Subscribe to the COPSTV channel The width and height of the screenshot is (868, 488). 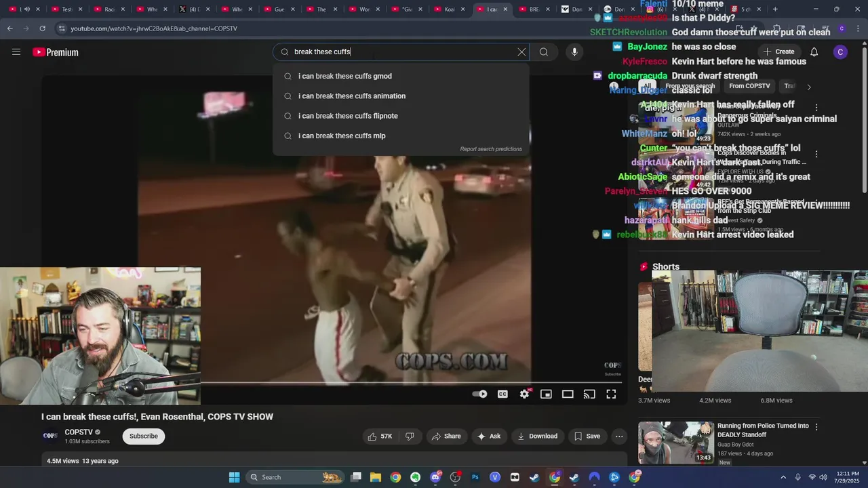coord(144,436)
